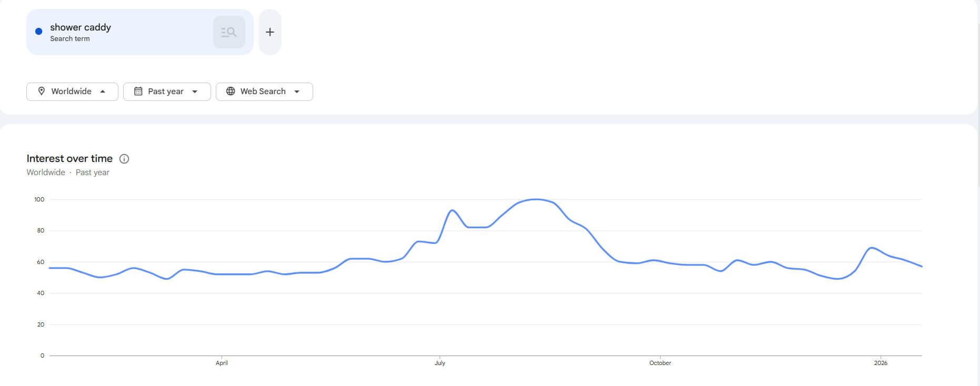Viewport: 980px width, 386px height.
Task: Click the April label on the chart axis
Action: [x=222, y=363]
